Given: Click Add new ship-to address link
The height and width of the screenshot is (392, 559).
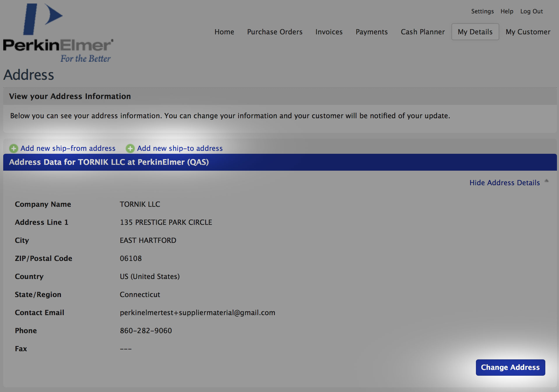Looking at the screenshot, I should click(180, 148).
